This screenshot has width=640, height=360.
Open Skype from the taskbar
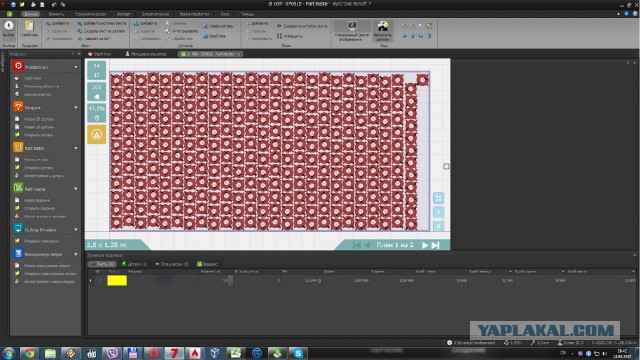pos(298,353)
